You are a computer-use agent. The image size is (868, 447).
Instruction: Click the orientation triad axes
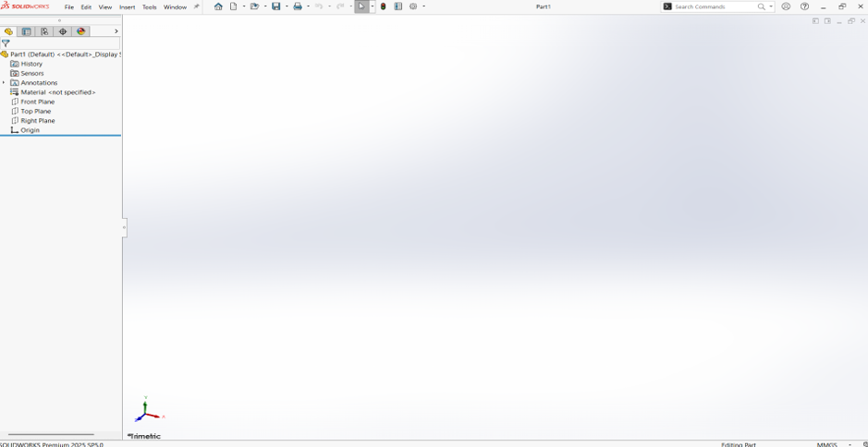148,409
